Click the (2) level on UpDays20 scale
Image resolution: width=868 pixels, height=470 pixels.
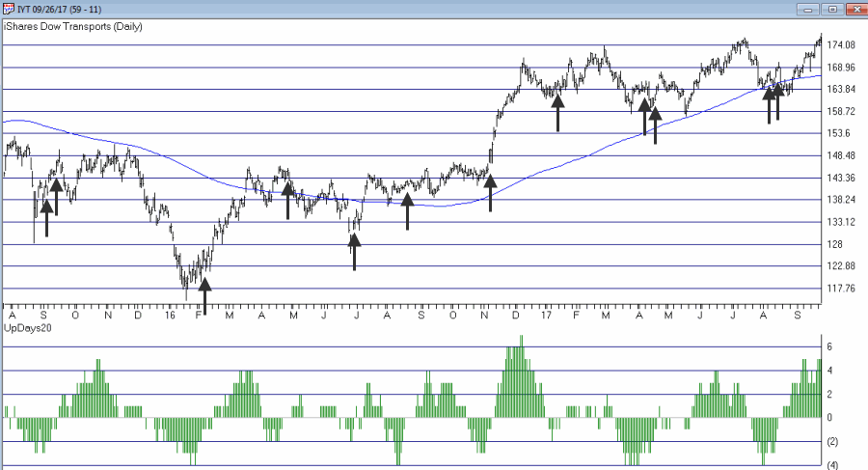(832, 442)
